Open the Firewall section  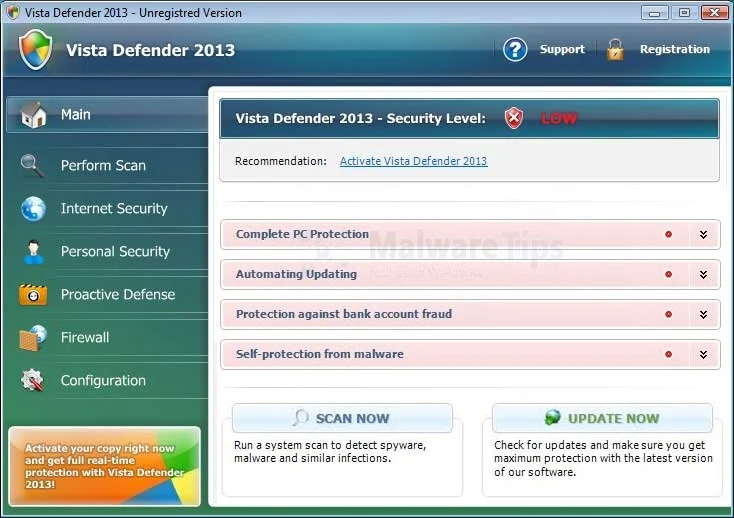click(107, 338)
